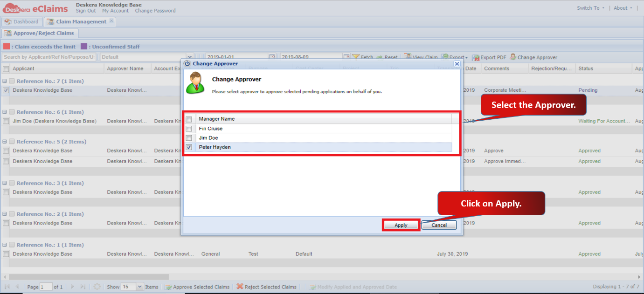Uncheck the Peter Hayden checkbox

click(189, 147)
